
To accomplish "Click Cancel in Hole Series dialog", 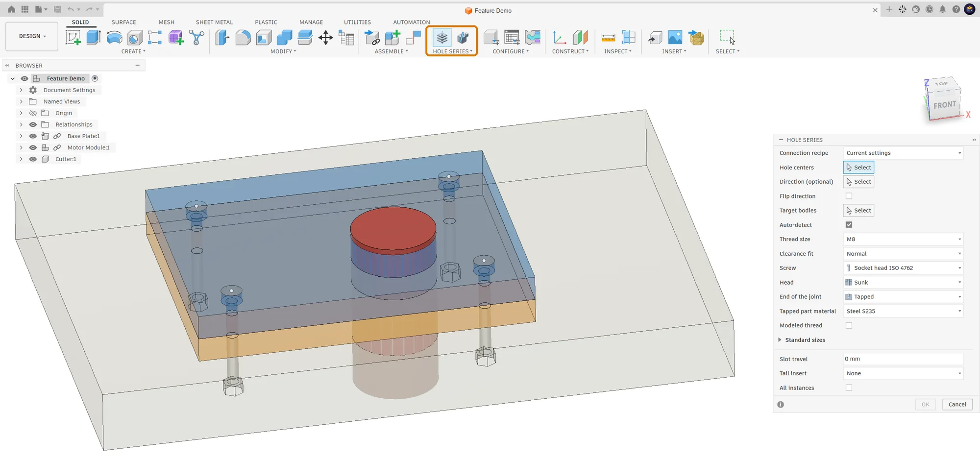I will click(x=957, y=405).
